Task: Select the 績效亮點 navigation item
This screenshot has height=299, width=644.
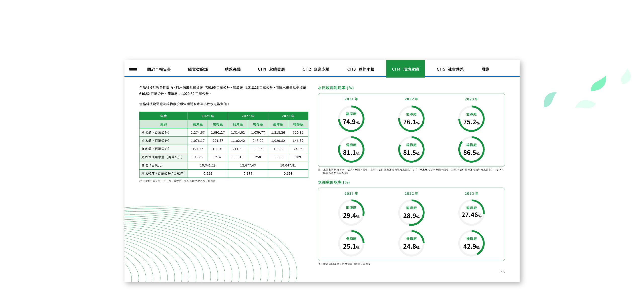Action: tap(233, 69)
